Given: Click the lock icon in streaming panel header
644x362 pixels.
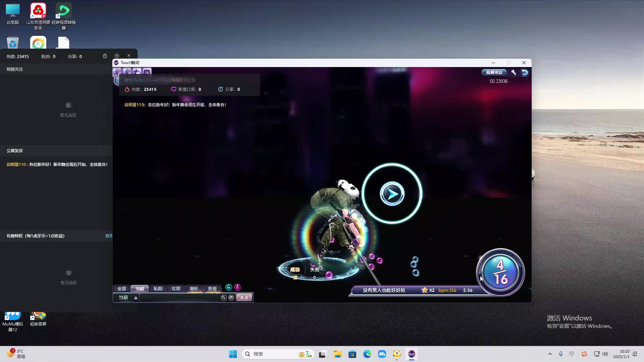Looking at the screenshot, I should tap(105, 56).
